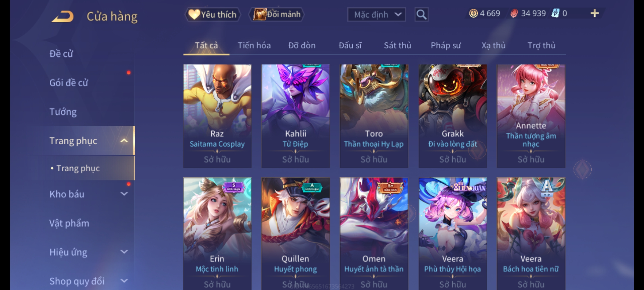The width and height of the screenshot is (644, 290).
Task: Open the search magnifier icon
Action: pyautogui.click(x=421, y=15)
